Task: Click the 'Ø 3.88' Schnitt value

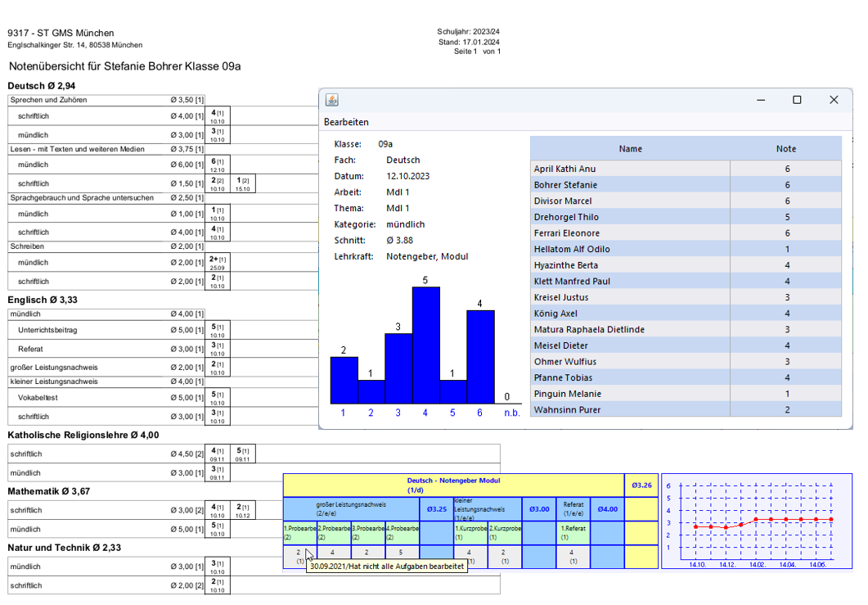Action: pos(400,241)
